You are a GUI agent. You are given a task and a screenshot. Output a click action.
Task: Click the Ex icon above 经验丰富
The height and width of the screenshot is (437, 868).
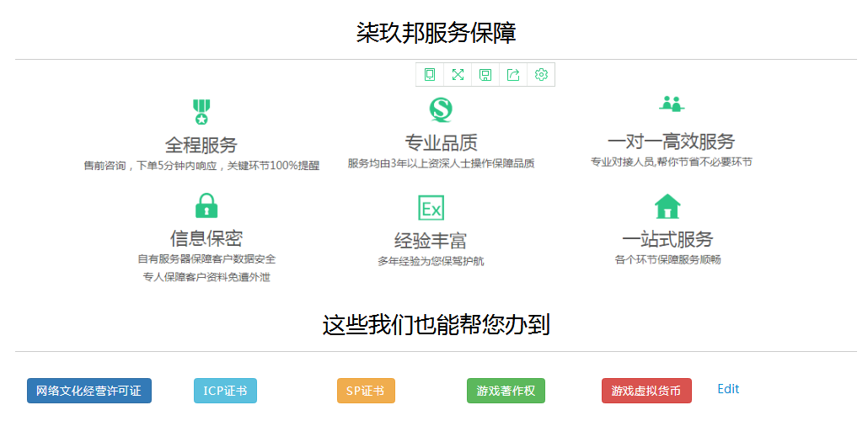tap(431, 208)
